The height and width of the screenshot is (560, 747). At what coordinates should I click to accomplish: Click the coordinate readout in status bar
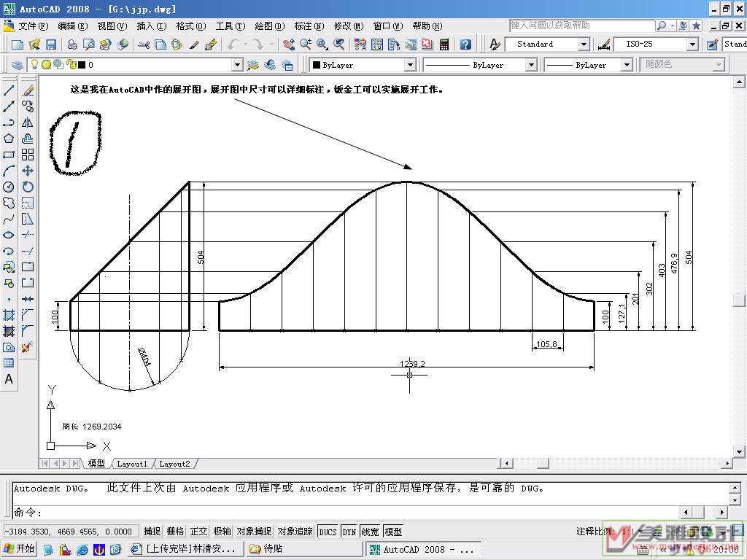pyautogui.click(x=71, y=532)
